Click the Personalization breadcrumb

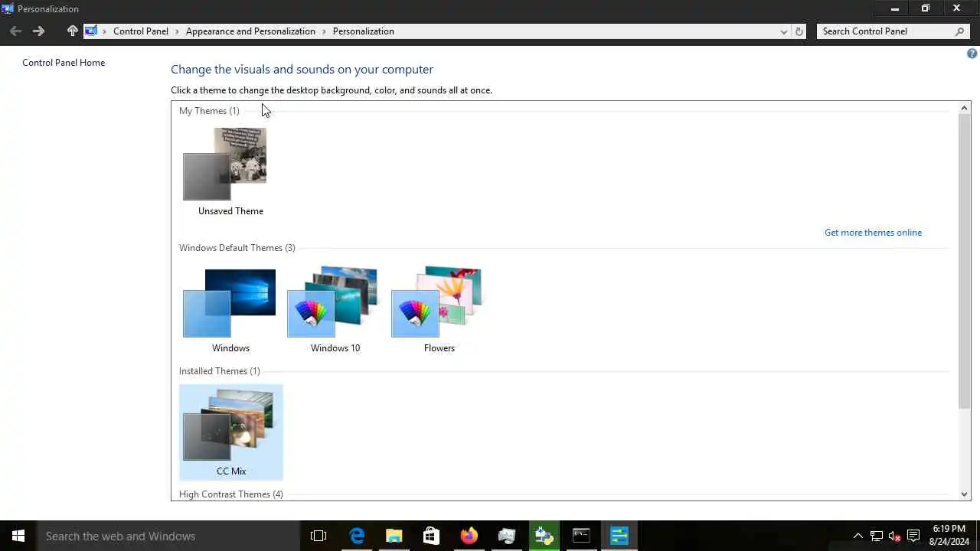(x=364, y=31)
